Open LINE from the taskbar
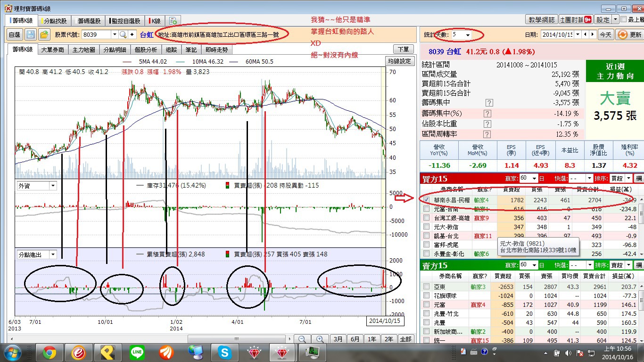This screenshot has width=644, height=362. [x=137, y=352]
